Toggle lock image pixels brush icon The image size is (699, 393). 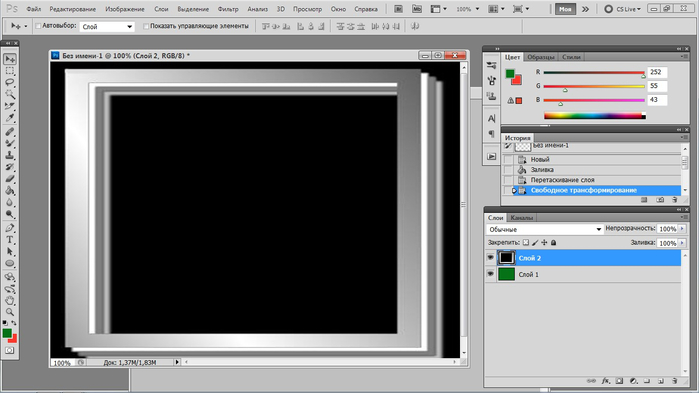coord(535,242)
